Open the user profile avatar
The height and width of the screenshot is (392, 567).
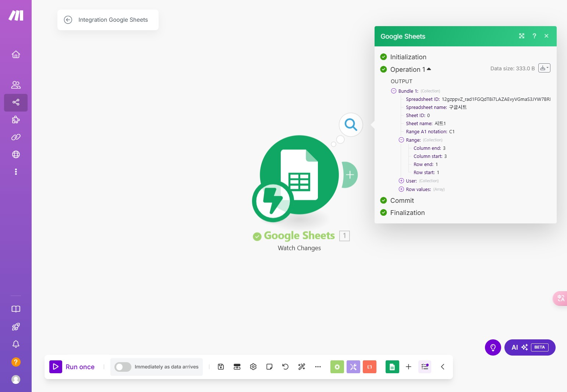pos(16,379)
